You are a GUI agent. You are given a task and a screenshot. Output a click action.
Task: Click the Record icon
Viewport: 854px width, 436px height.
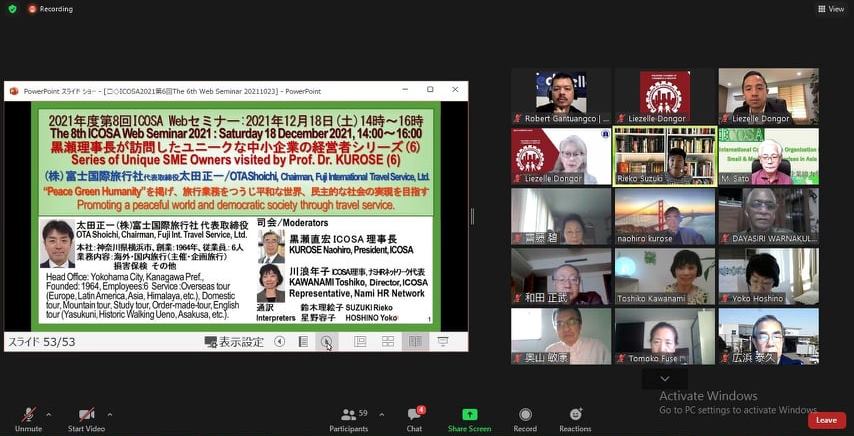[525, 418]
